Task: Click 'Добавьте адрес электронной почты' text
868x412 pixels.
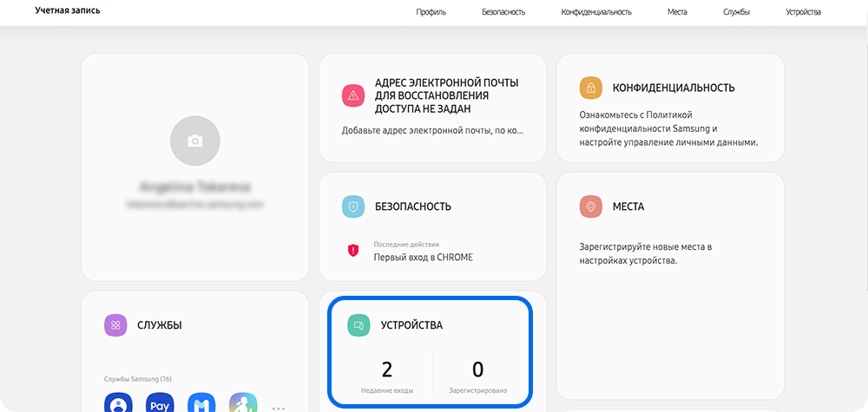Action: click(x=432, y=132)
